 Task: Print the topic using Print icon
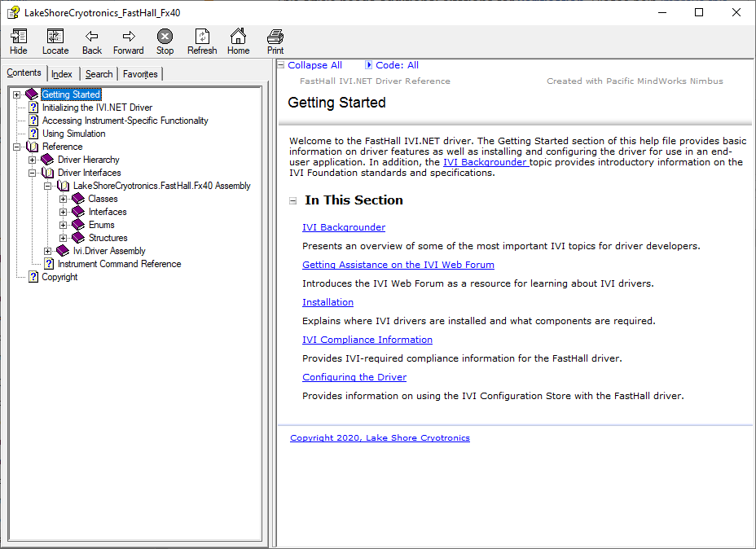tap(275, 41)
